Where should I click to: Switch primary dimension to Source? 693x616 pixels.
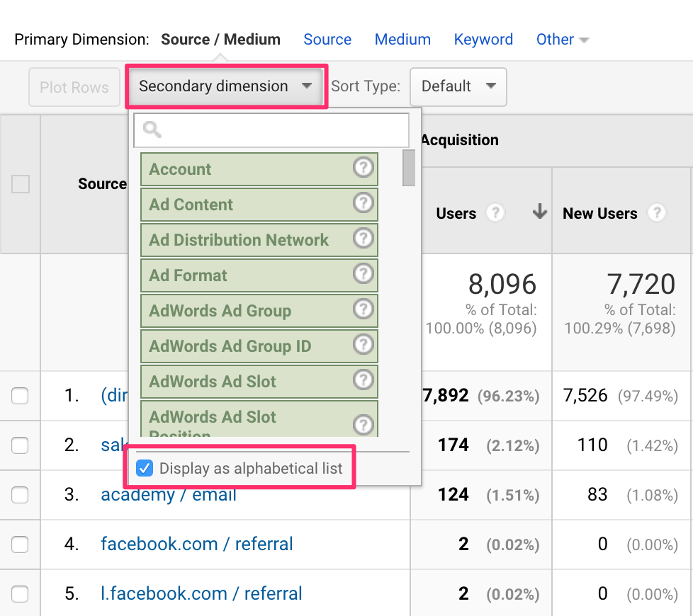[x=327, y=39]
